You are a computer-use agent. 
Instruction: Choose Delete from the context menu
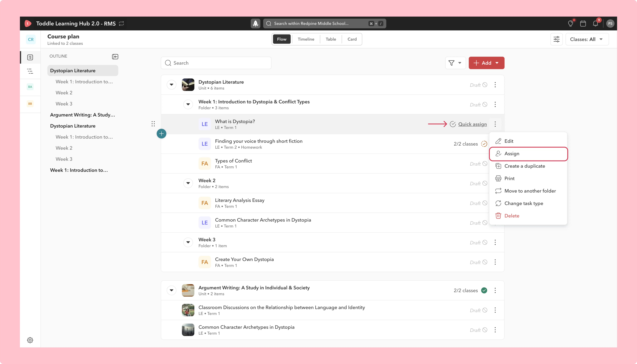click(528, 216)
